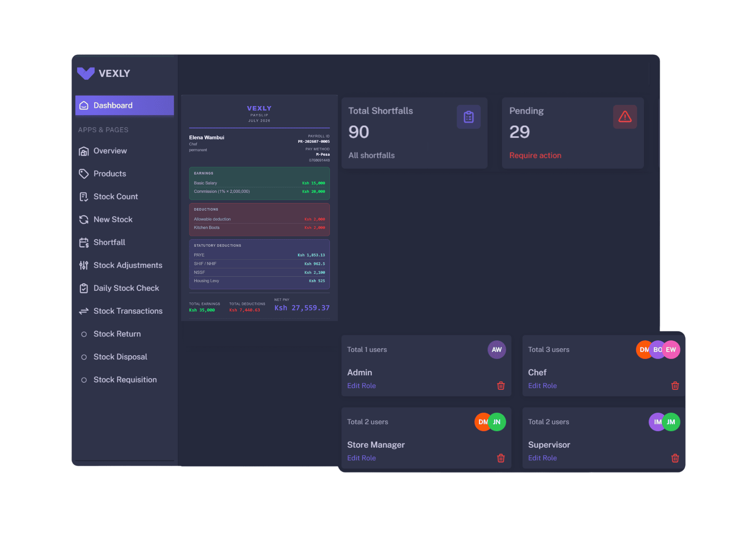
Task: Click the Products tag icon
Action: (x=84, y=174)
